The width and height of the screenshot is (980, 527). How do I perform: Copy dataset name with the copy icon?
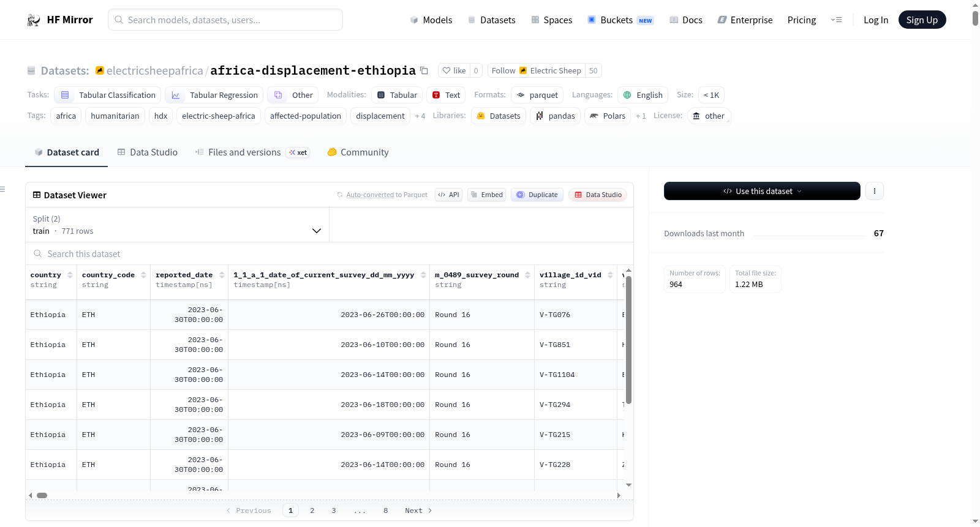[x=424, y=70]
